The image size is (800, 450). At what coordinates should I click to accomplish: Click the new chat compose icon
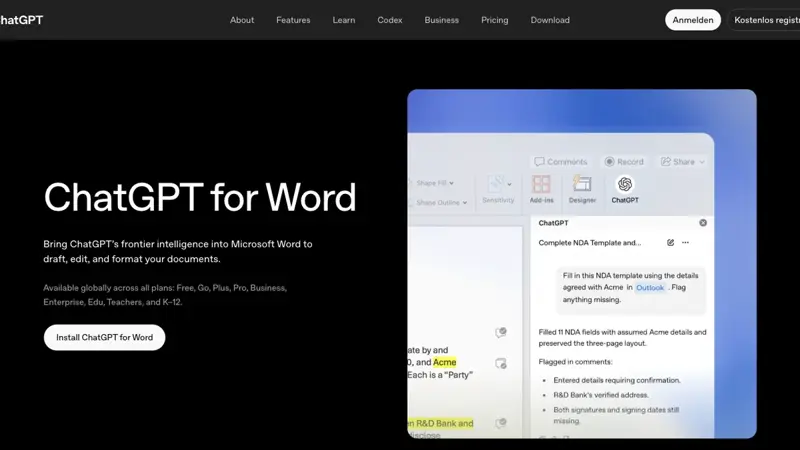point(670,243)
